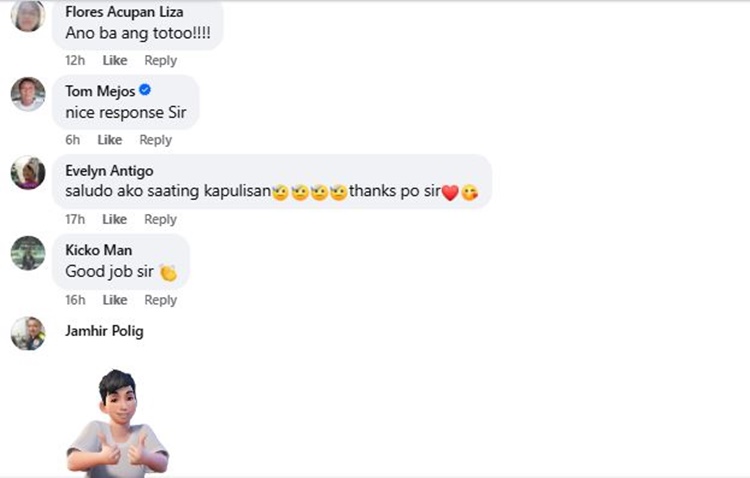Open Evelyn Antigo's profile avatar
Screen dimensions: 750x478
pyautogui.click(x=28, y=173)
